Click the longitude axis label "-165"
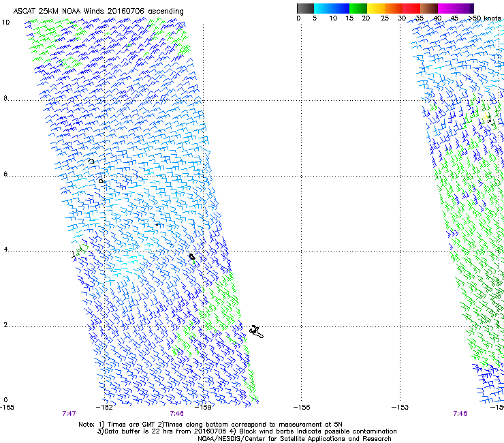Viewport: 504px width, 443px height. [x=7, y=408]
